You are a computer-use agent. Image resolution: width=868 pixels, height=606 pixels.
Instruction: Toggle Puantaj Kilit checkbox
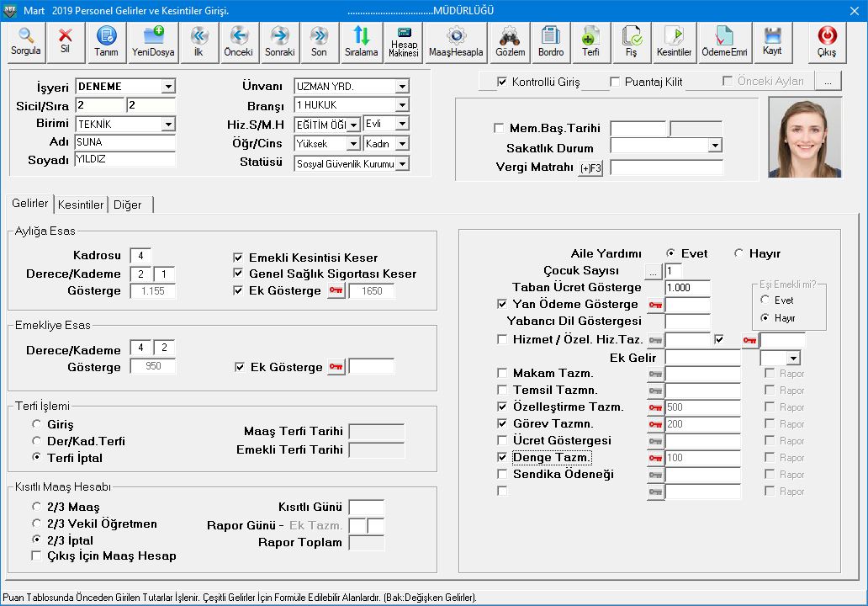point(615,82)
